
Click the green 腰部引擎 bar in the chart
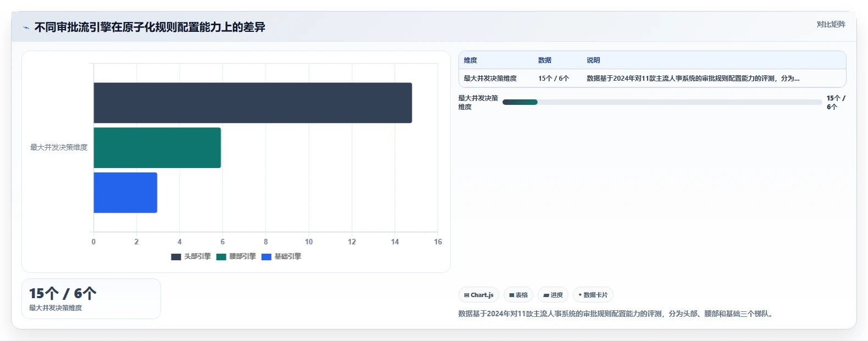[x=157, y=148]
